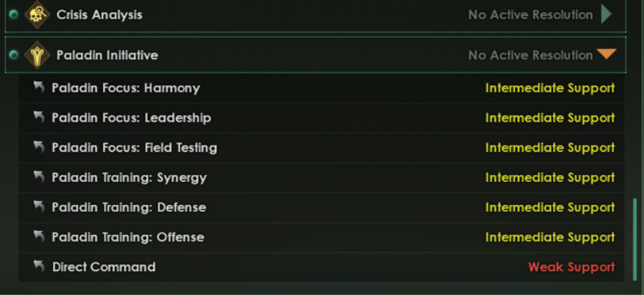Image resolution: width=644 pixels, height=295 pixels.
Task: Open the Crisis Analysis category header
Action: [315, 15]
